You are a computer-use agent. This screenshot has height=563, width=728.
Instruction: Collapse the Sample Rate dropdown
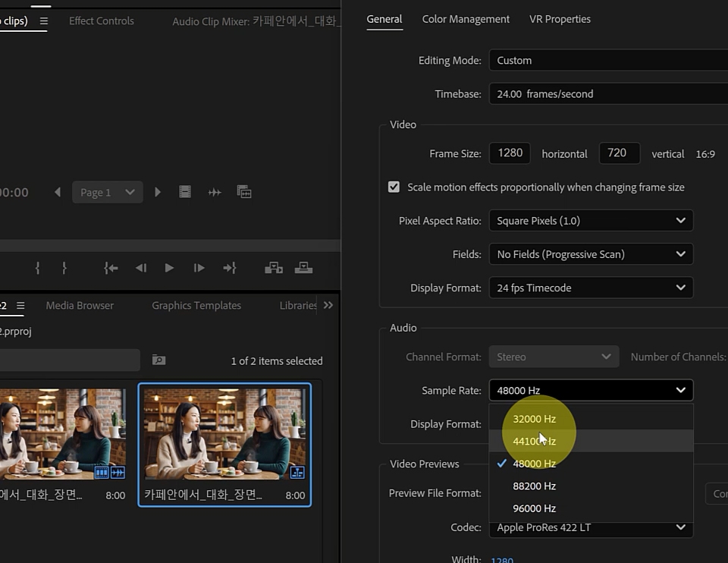click(x=591, y=390)
